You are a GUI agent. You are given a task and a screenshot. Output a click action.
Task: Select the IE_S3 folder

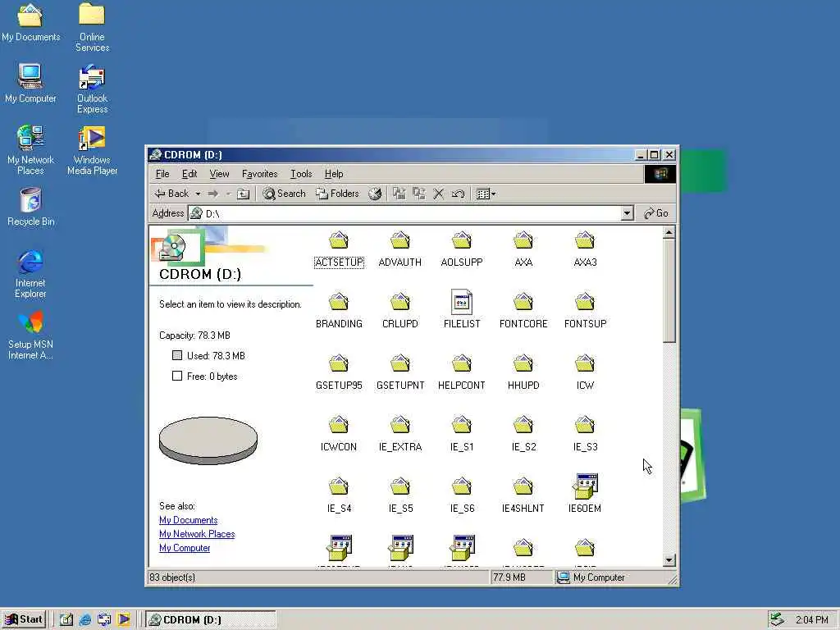pyautogui.click(x=585, y=435)
